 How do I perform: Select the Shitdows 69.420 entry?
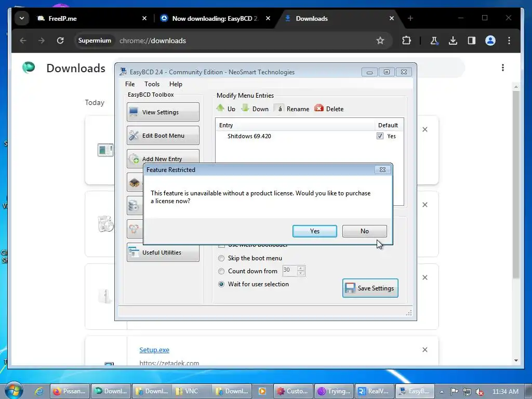coord(249,136)
